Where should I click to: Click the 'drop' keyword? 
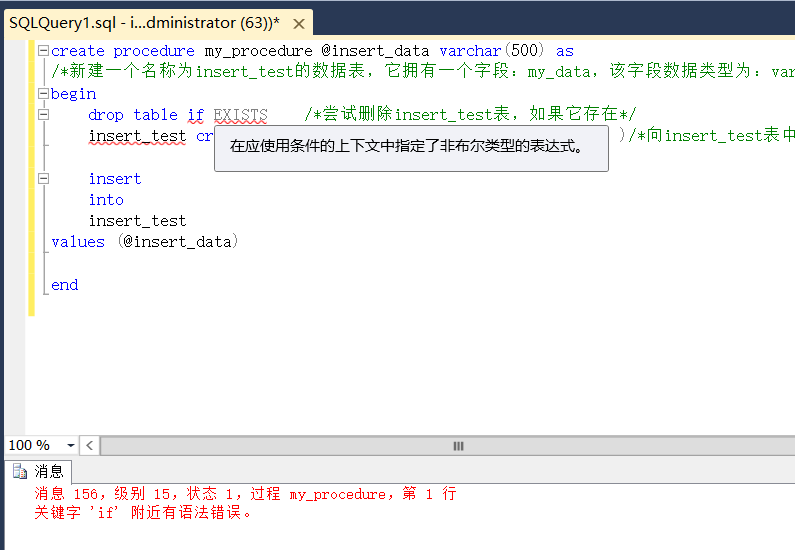[x=105, y=115]
